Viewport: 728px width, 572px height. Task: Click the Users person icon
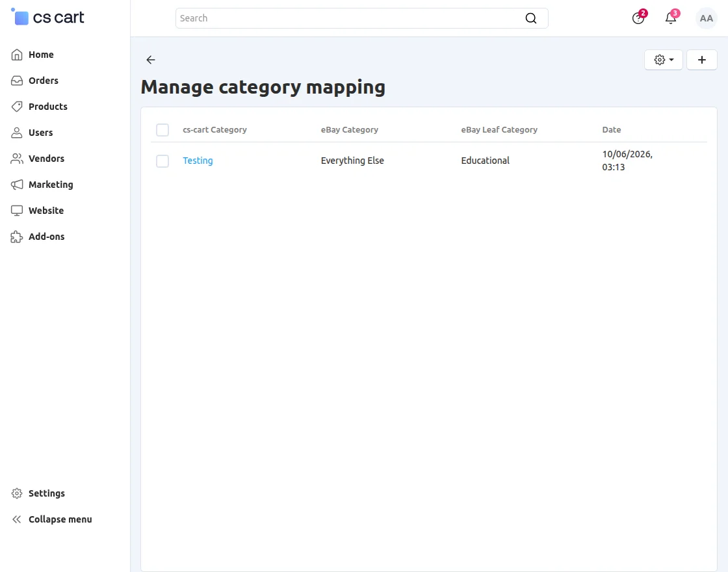coord(17,133)
